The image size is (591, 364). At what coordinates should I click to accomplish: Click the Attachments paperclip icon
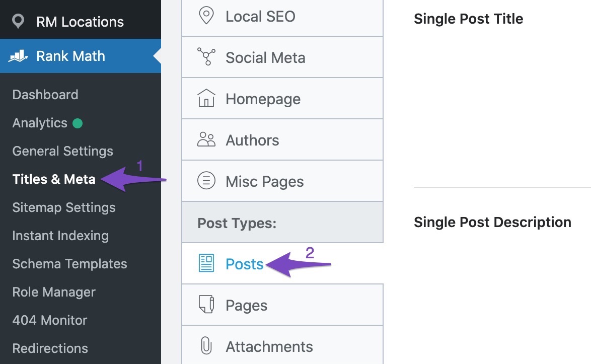tap(206, 345)
